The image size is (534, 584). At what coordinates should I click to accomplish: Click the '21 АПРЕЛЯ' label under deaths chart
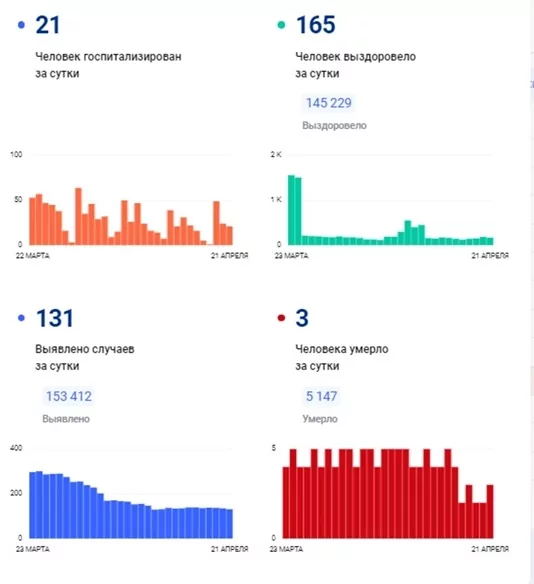click(490, 549)
